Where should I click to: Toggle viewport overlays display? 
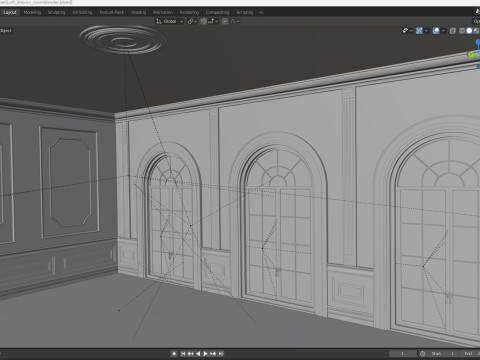436,31
